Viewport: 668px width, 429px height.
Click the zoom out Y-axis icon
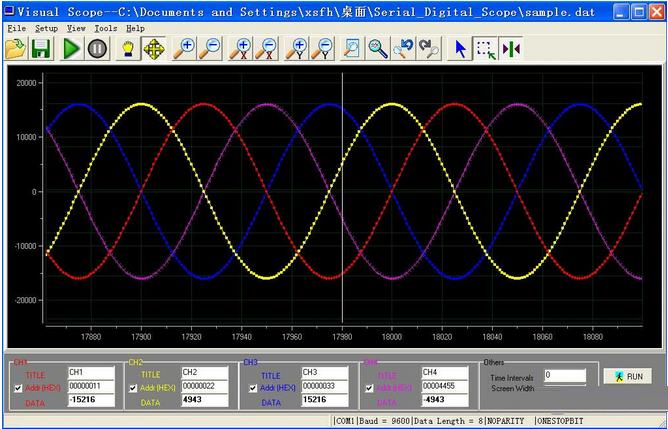pyautogui.click(x=322, y=48)
